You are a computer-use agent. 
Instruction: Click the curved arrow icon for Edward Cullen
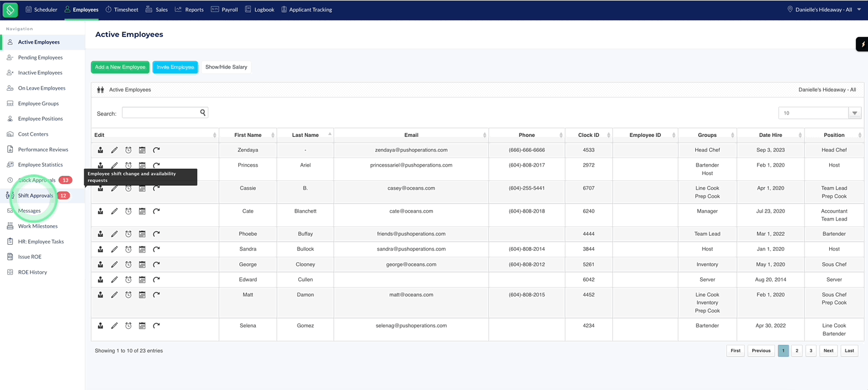tap(156, 280)
